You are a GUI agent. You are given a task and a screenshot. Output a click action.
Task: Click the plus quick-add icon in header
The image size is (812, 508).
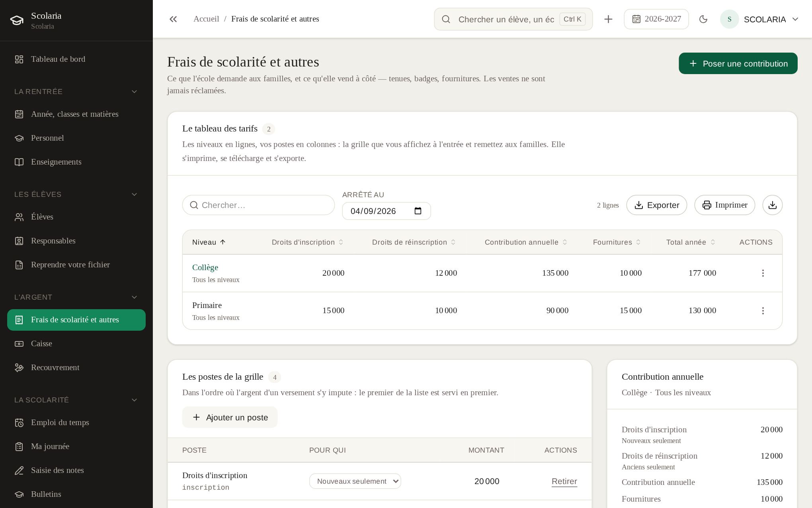click(x=608, y=19)
